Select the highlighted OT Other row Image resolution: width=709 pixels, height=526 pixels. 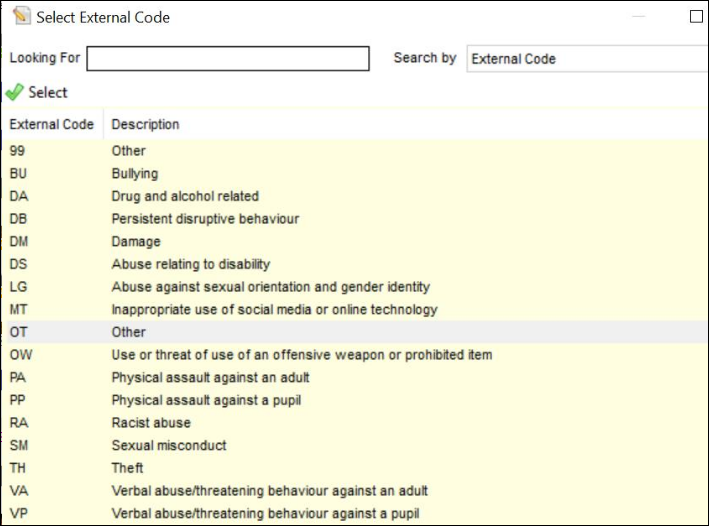(357, 332)
